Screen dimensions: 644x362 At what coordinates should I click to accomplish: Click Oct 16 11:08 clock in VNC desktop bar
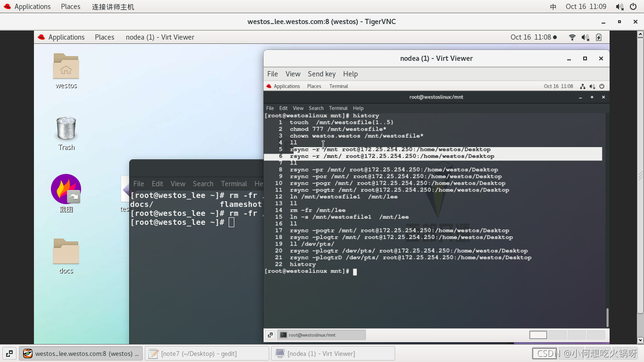click(x=531, y=37)
